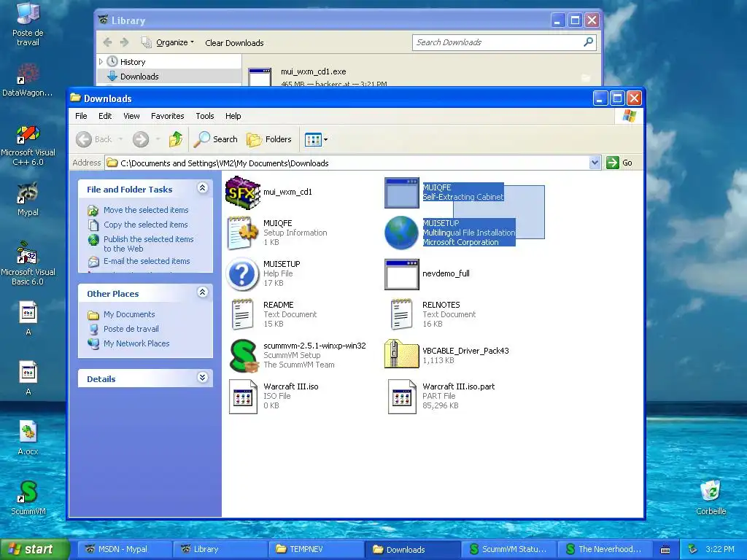The height and width of the screenshot is (560, 747).
Task: Collapse the Other Places panel
Action: click(x=203, y=292)
